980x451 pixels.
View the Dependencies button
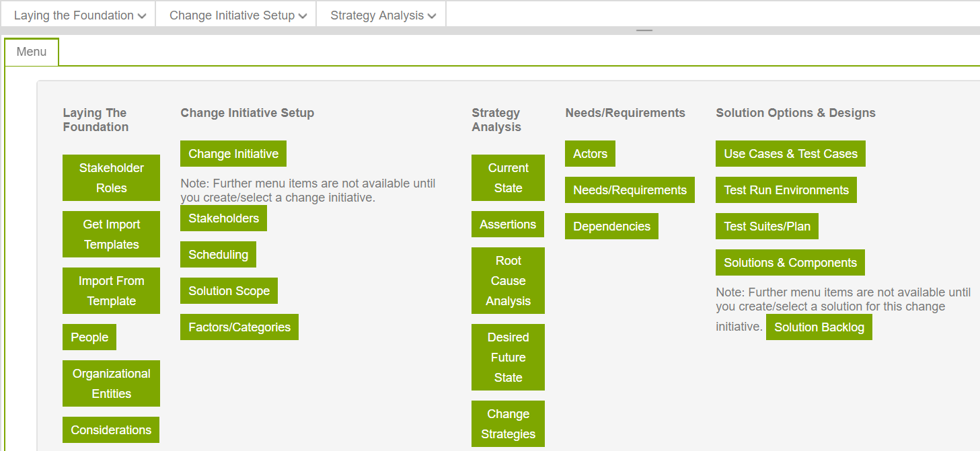click(x=611, y=227)
